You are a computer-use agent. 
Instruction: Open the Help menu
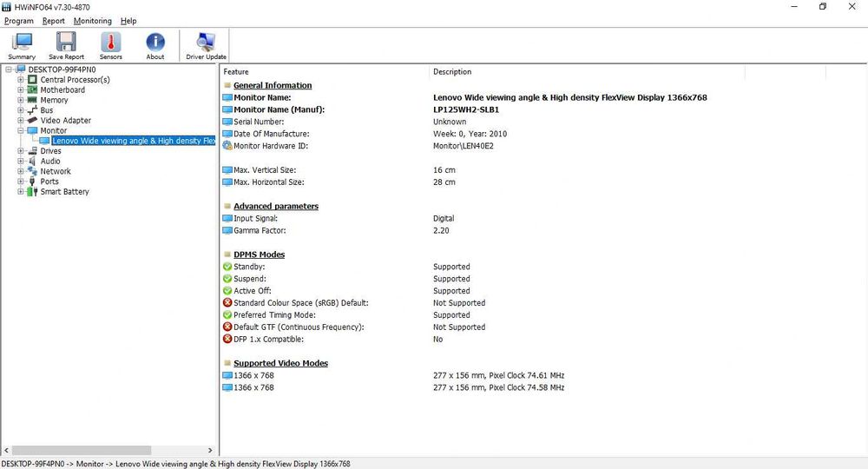(128, 21)
